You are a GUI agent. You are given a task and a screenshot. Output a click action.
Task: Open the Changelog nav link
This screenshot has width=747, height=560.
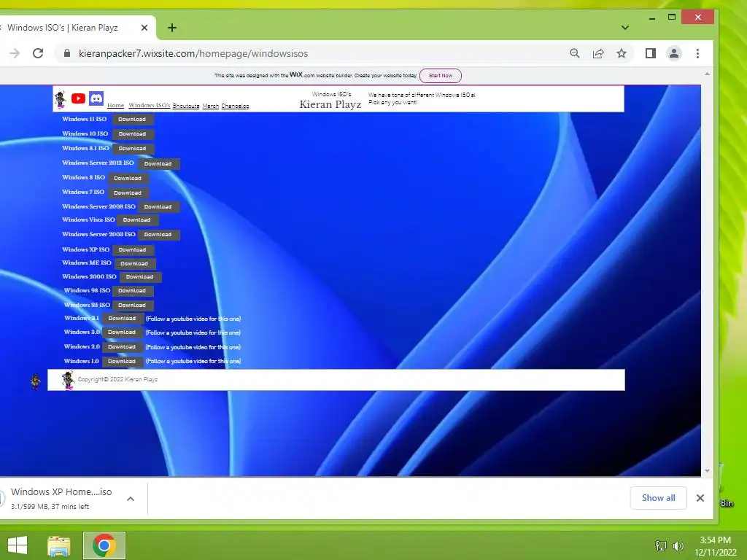coord(236,106)
